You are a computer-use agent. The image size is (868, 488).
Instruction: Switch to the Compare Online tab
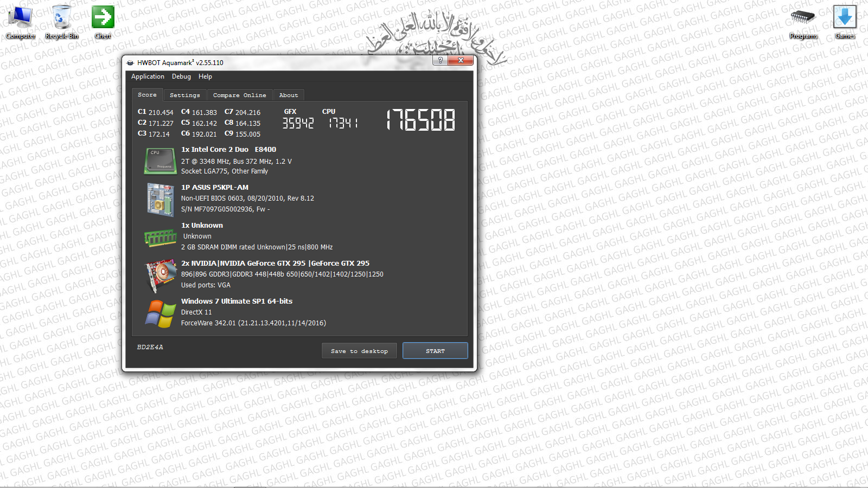point(240,95)
